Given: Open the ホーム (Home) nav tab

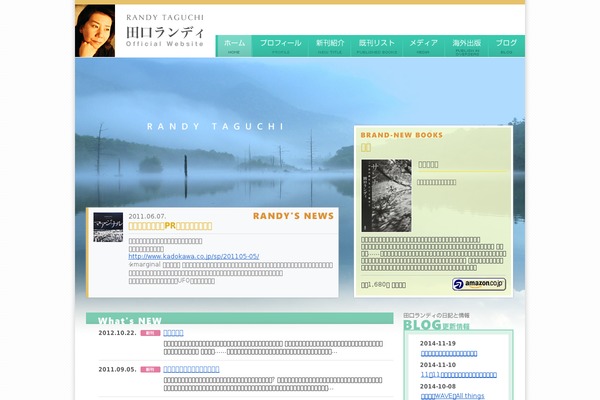Looking at the screenshot, I should (234, 46).
